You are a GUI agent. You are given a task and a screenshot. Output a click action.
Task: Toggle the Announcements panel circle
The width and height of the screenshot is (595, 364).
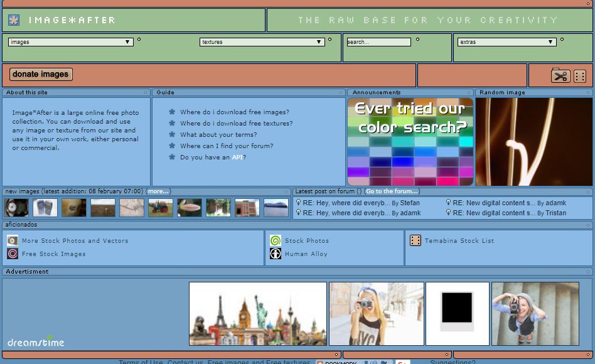pyautogui.click(x=469, y=93)
